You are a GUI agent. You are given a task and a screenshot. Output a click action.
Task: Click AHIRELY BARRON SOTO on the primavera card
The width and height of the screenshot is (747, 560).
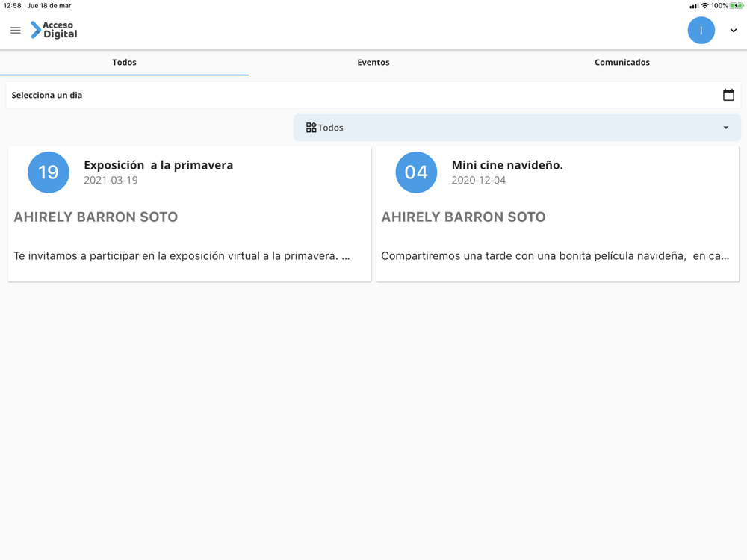pyautogui.click(x=96, y=217)
